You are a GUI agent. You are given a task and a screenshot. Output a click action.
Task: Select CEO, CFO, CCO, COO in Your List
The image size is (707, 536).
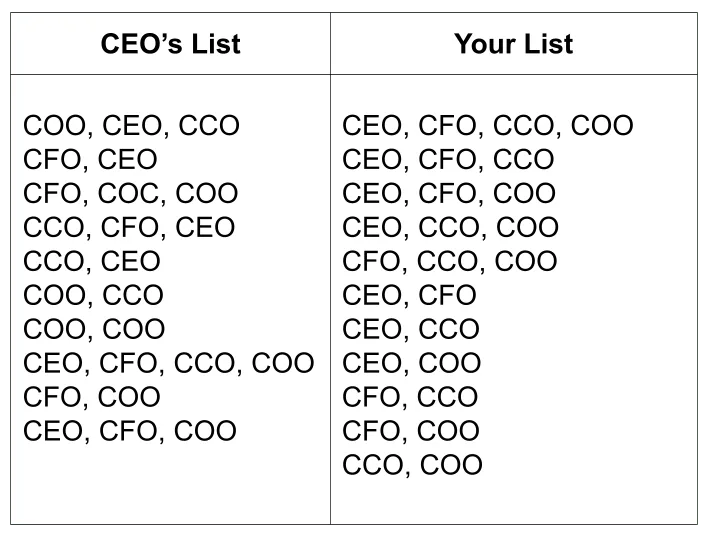pos(488,125)
